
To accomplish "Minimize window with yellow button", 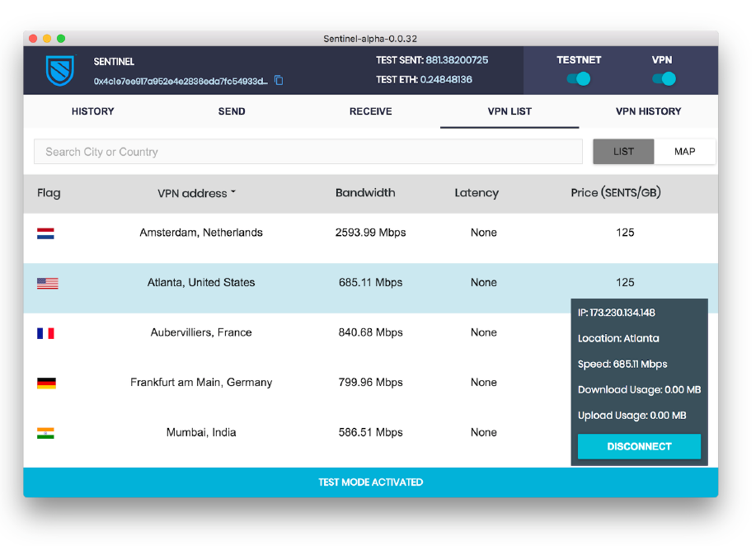I will coord(47,39).
